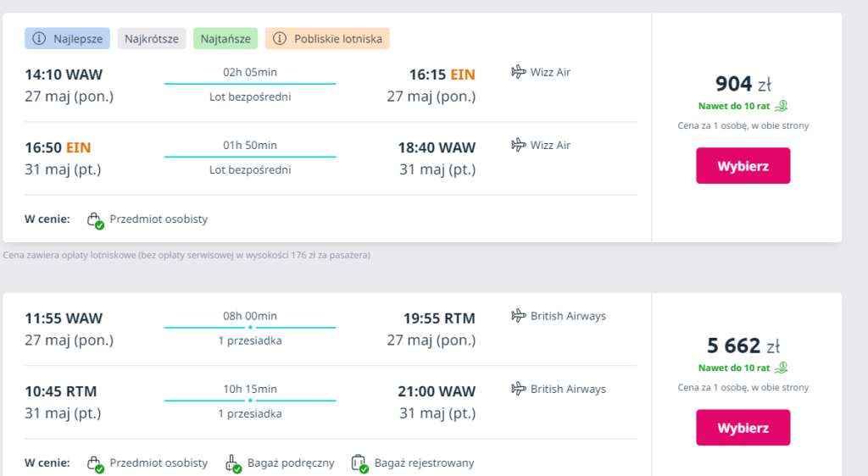Viewport: 868px width, 476px height.
Task: Click the Bagaż rejestrowany suitcase icon
Action: pyautogui.click(x=359, y=463)
